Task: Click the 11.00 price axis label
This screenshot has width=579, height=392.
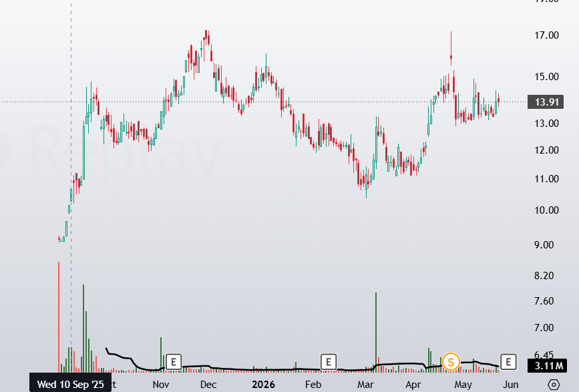Action: click(546, 179)
